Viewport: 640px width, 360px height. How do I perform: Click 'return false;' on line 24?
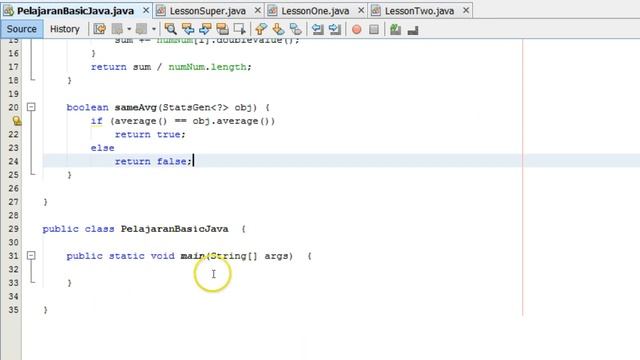tap(153, 161)
